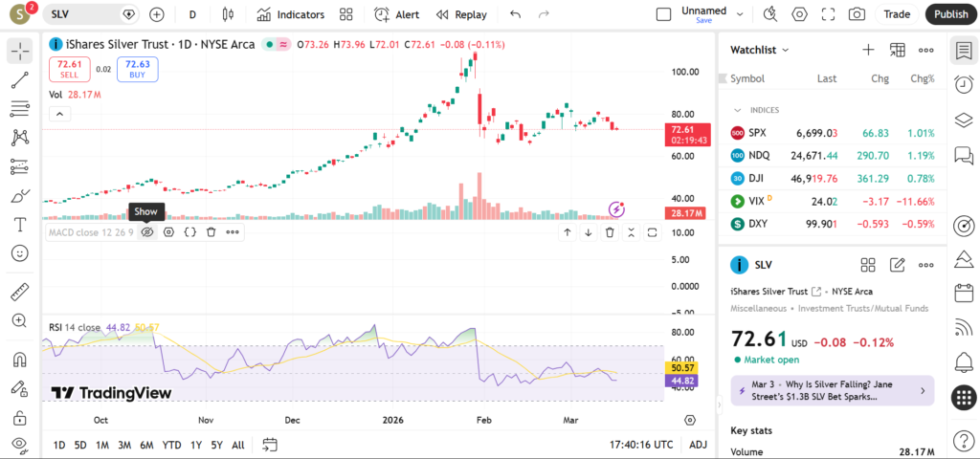Image resolution: width=980 pixels, height=459 pixels.
Task: Open MACD indicator settings gear
Action: click(168, 231)
